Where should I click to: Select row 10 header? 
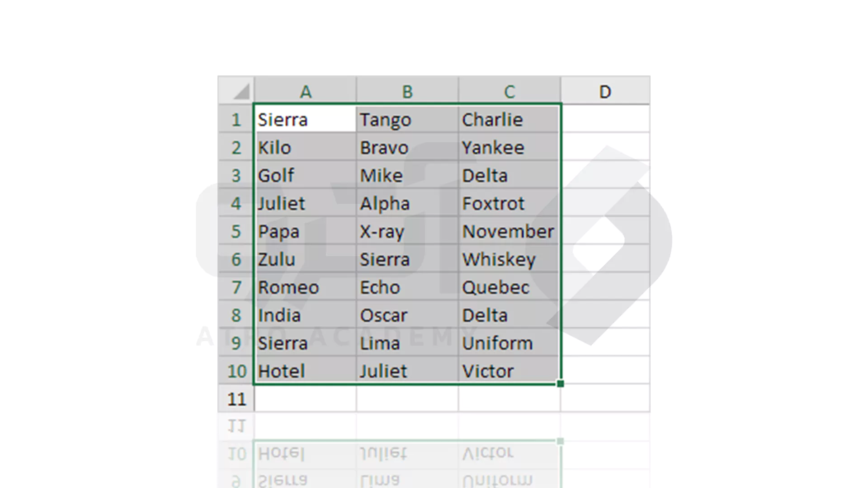[x=236, y=371]
